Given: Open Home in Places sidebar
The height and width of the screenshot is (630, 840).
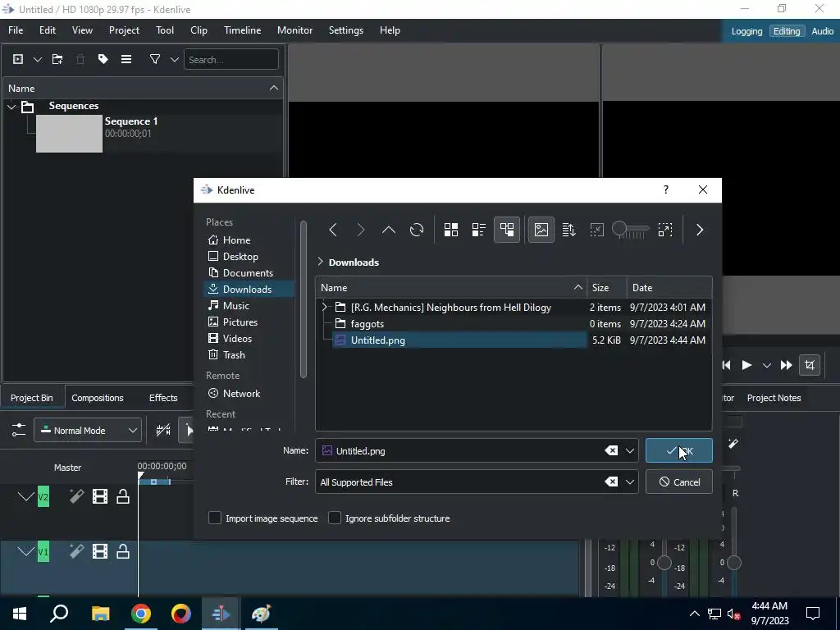Looking at the screenshot, I should 236,240.
